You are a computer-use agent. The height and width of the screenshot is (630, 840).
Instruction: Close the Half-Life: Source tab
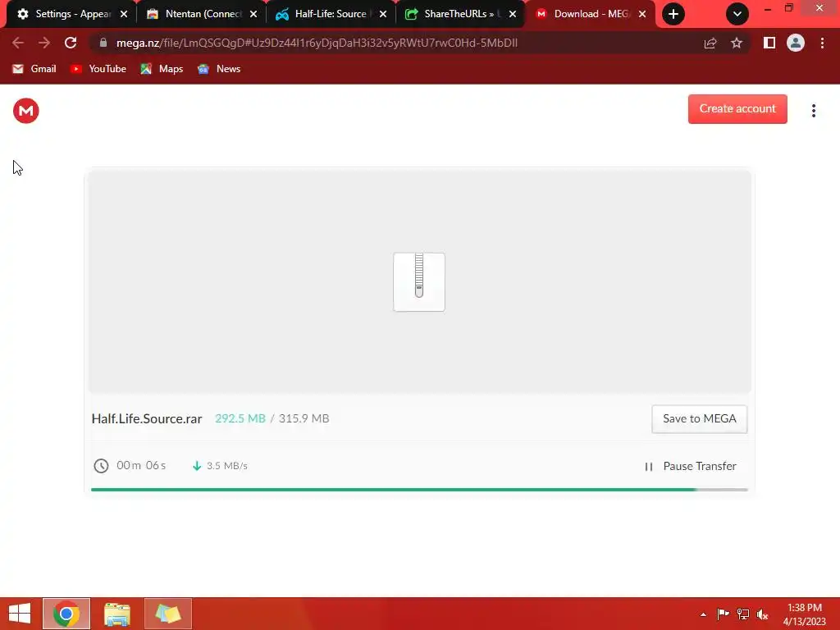[383, 14]
